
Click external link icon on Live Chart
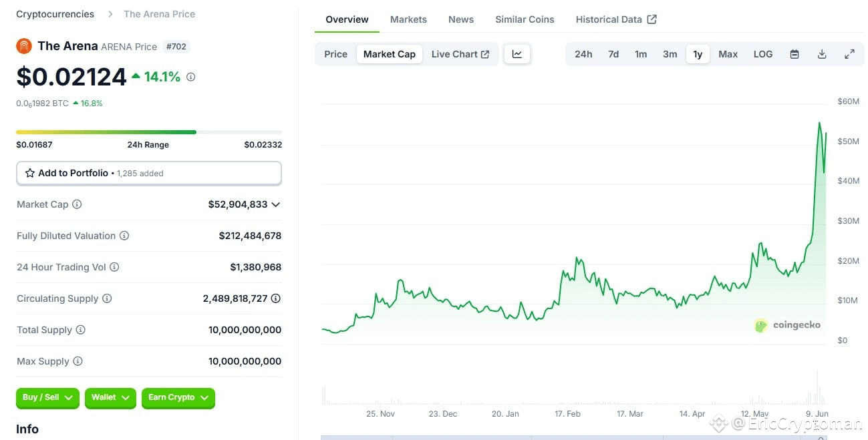click(x=485, y=54)
